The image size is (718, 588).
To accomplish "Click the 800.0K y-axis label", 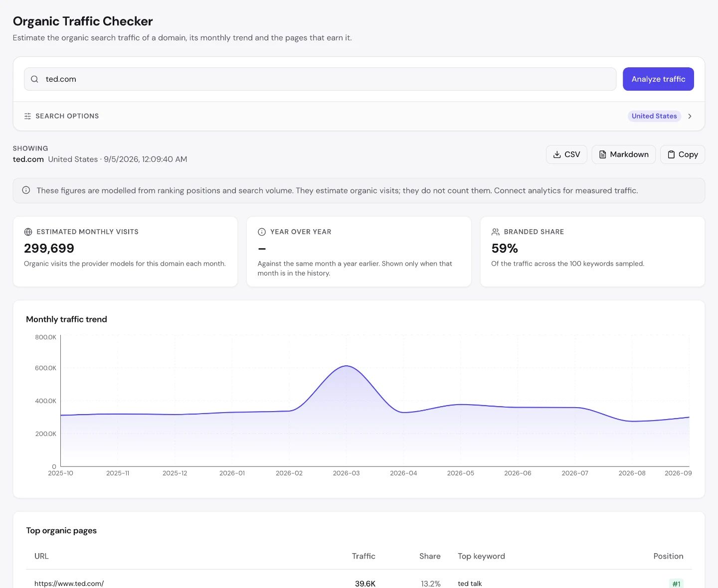I will (x=45, y=337).
